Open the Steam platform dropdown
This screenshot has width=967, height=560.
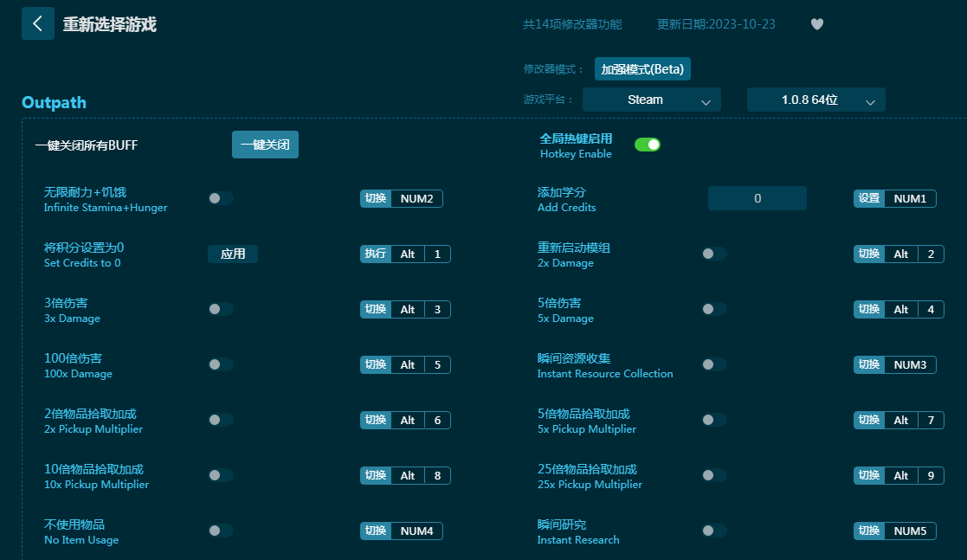(651, 100)
